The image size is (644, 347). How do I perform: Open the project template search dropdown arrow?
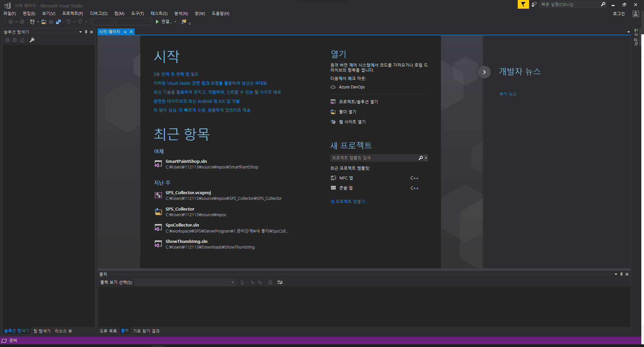coord(426,158)
